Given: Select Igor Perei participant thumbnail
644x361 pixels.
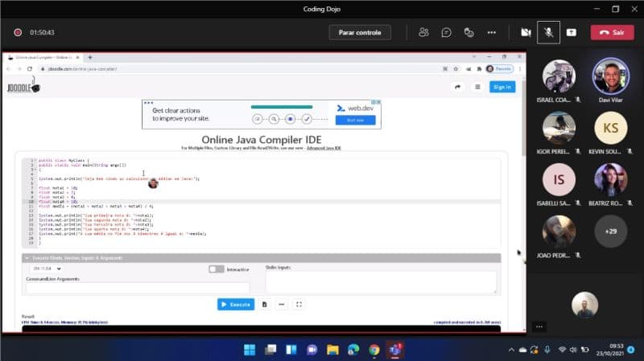Looking at the screenshot, I should click(559, 128).
